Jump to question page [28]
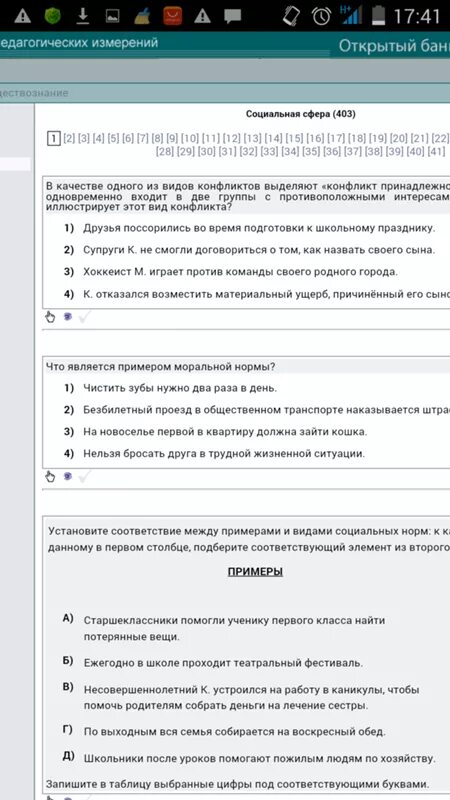Image resolution: width=450 pixels, height=800 pixels. [x=165, y=152]
